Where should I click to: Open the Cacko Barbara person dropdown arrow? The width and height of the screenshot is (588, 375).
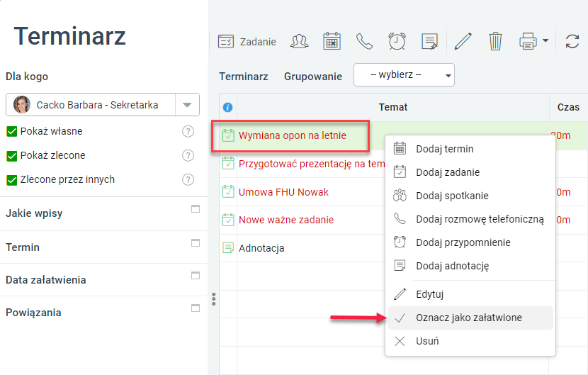(x=187, y=105)
